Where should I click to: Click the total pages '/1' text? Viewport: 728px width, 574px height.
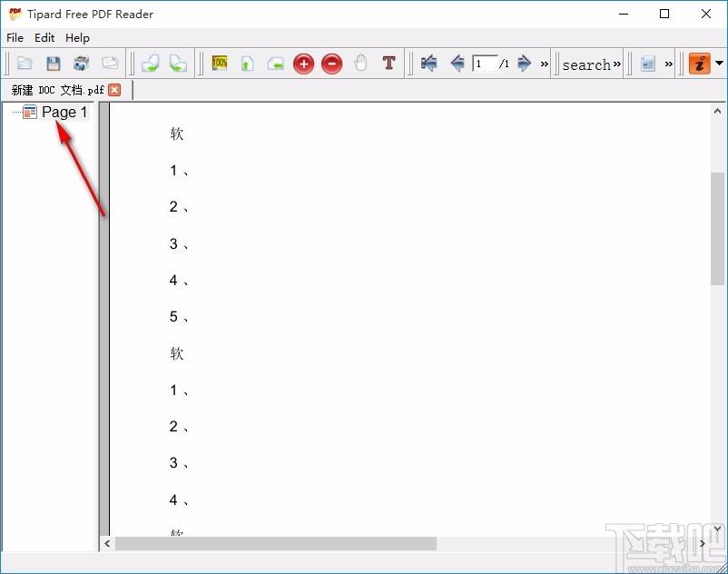coord(504,64)
